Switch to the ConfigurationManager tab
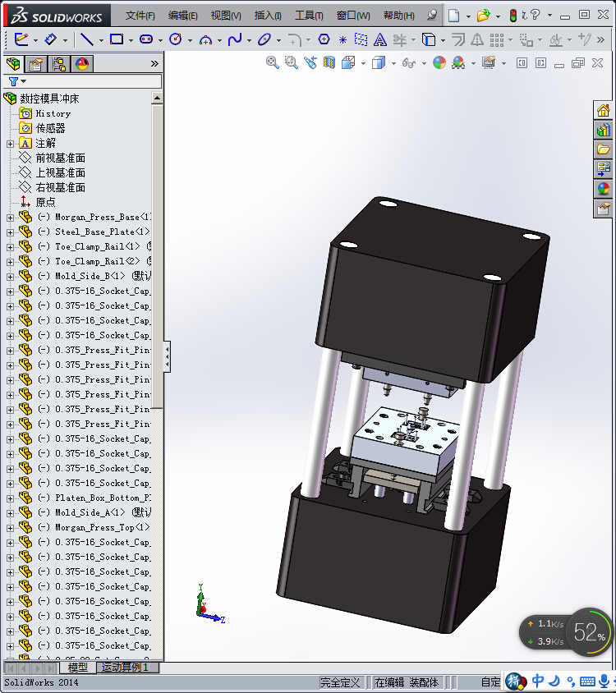The width and height of the screenshot is (616, 693). tap(59, 64)
